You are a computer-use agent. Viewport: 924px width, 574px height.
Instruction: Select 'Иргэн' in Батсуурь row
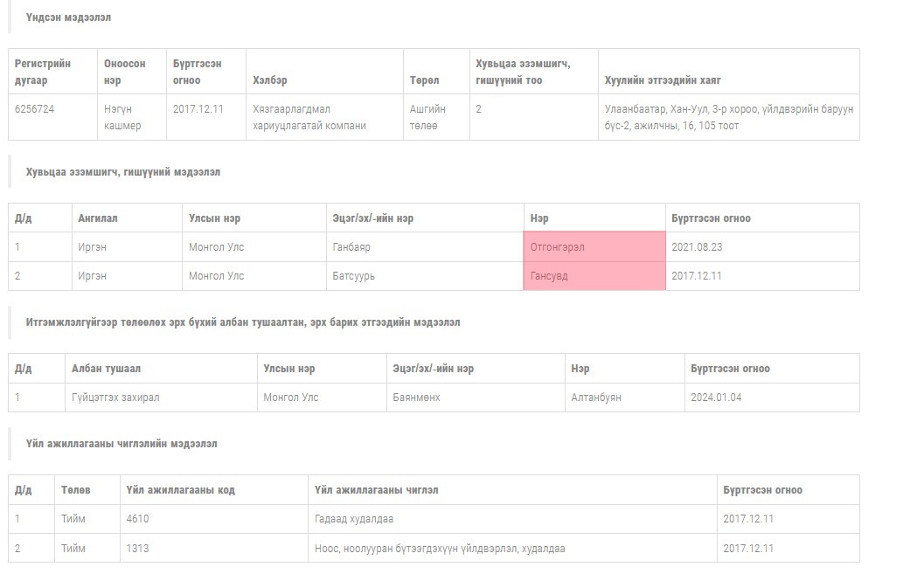tap(93, 276)
